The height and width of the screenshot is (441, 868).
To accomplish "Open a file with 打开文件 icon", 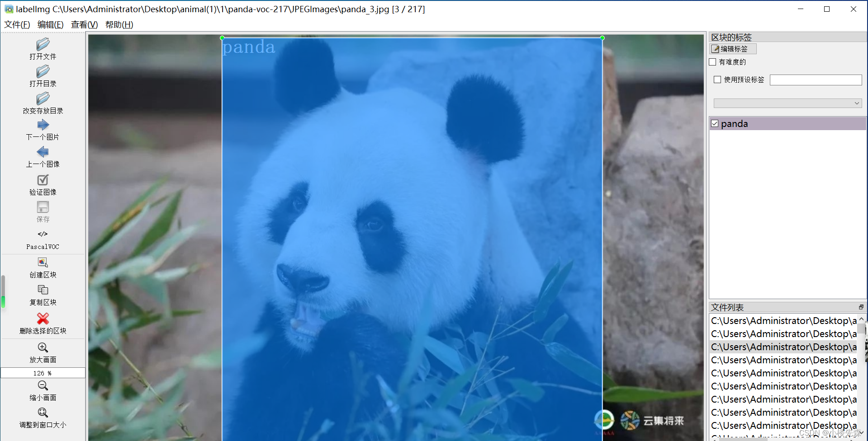I will [43, 44].
